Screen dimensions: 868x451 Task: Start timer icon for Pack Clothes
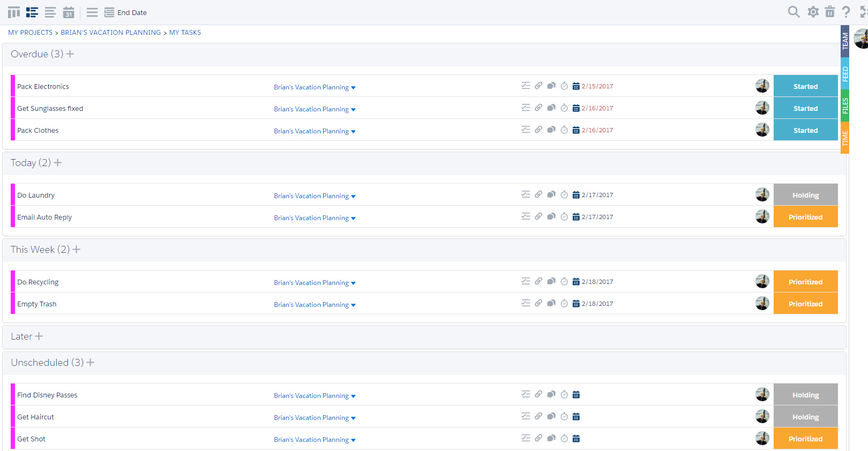[x=564, y=130]
